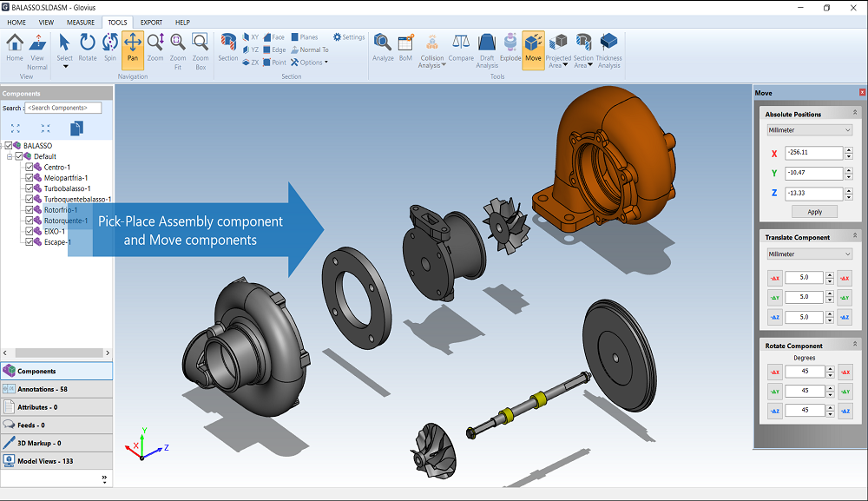Run Collision Analysis

[x=431, y=43]
